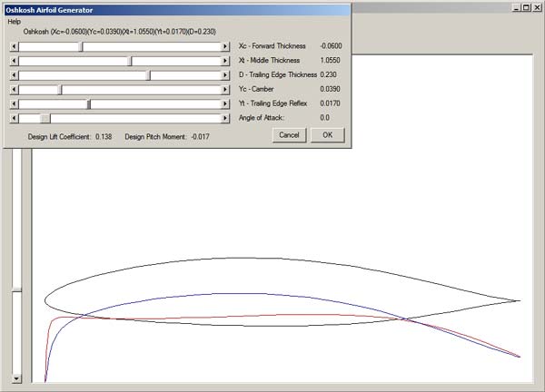Image resolution: width=545 pixels, height=392 pixels.
Task: Close the background window
Action: point(538,7)
